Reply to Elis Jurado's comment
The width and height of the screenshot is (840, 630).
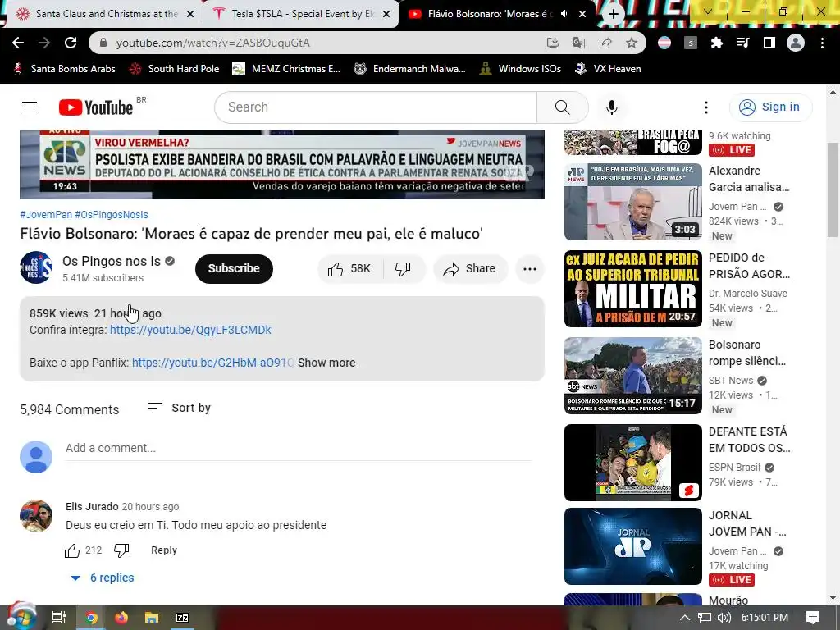[x=164, y=550]
